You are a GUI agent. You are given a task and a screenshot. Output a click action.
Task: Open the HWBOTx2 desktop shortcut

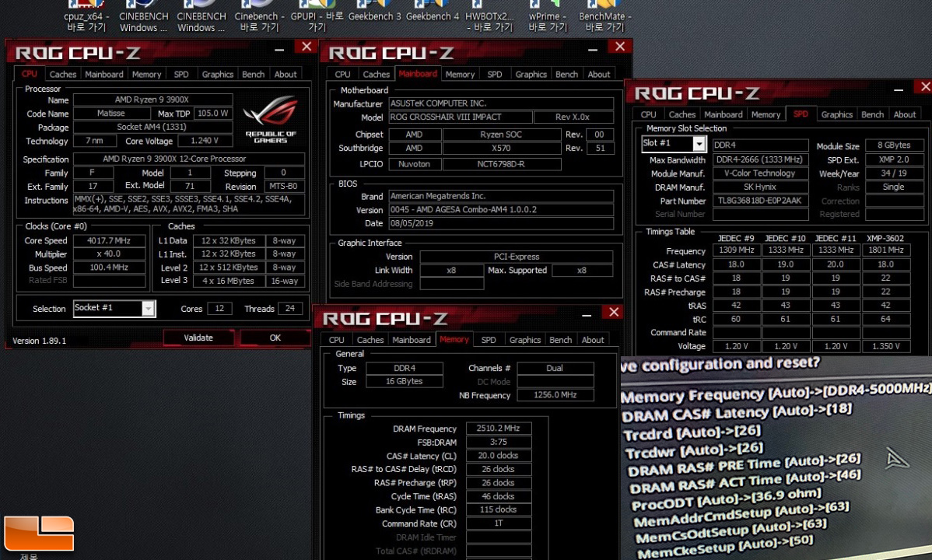click(x=489, y=18)
